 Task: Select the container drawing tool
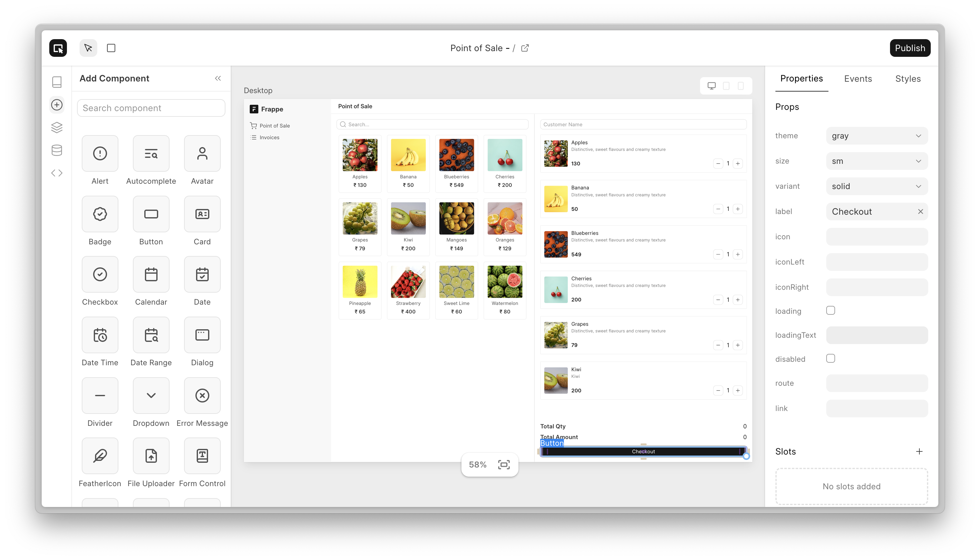coord(111,48)
